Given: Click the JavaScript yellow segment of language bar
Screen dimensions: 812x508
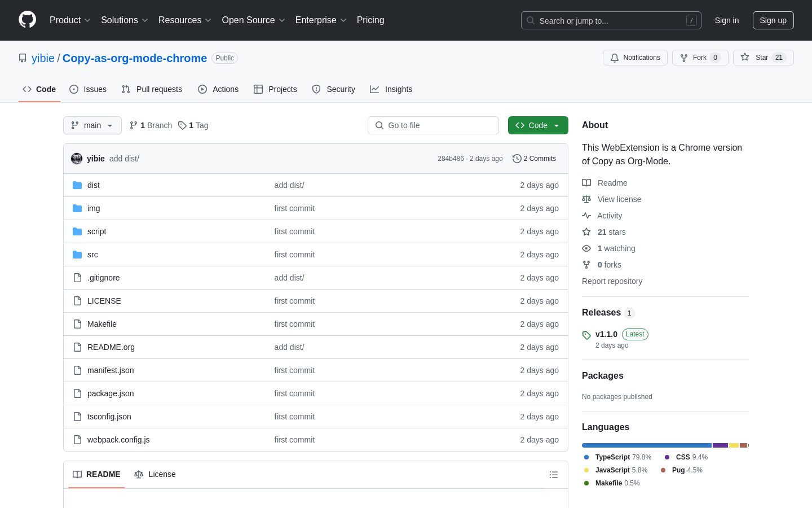Looking at the screenshot, I should click(734, 445).
